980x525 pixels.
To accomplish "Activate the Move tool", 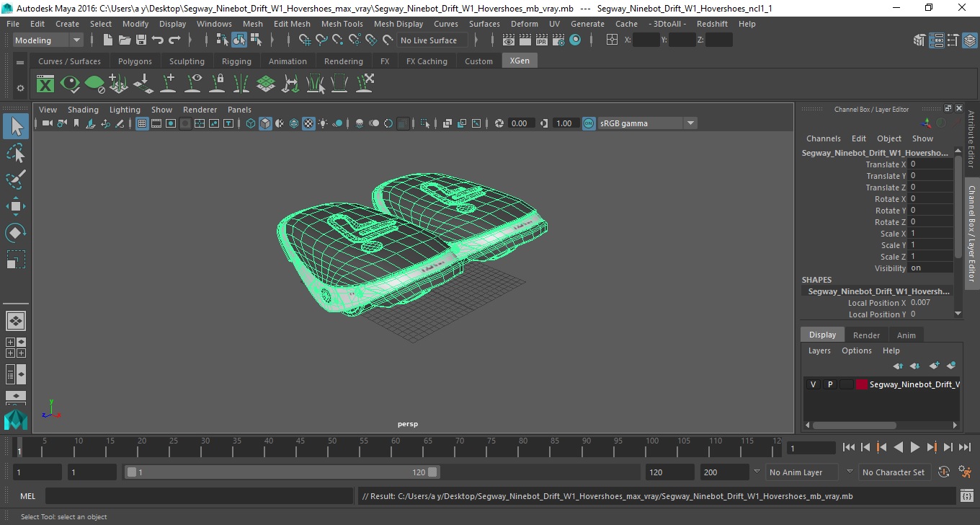I will 16,206.
